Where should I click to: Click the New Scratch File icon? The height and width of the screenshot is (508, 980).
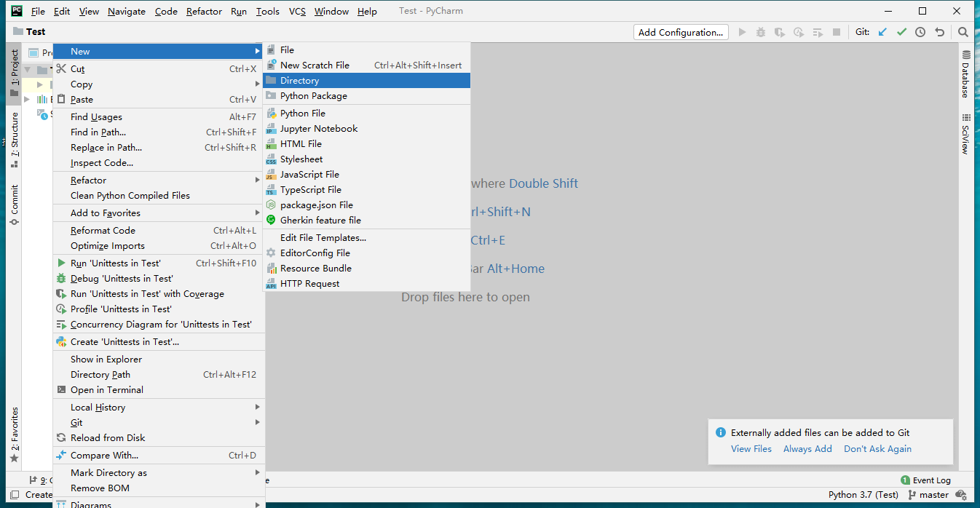[x=271, y=66]
